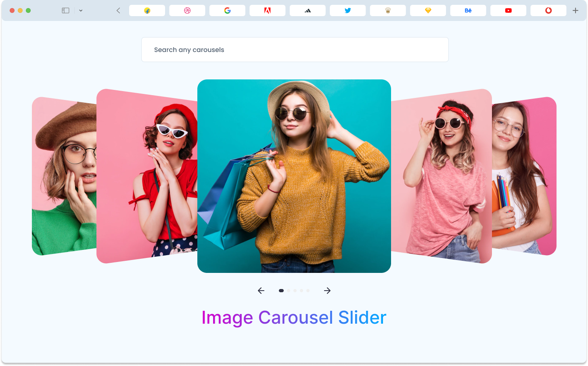Expand the tab overview chevron
Screen dimensions: 588x366
[81, 10]
